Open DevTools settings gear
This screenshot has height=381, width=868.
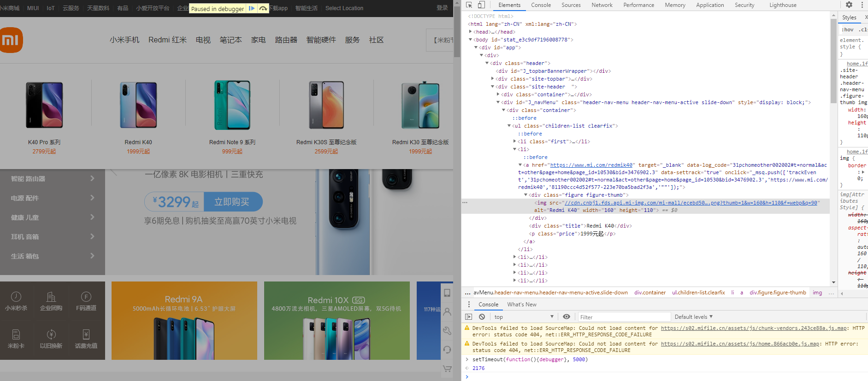click(x=849, y=5)
